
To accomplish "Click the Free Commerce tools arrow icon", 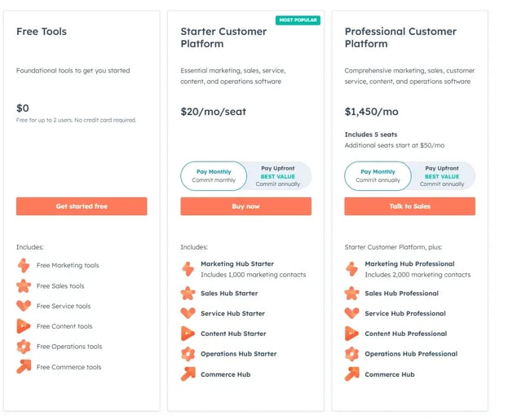I will click(23, 367).
